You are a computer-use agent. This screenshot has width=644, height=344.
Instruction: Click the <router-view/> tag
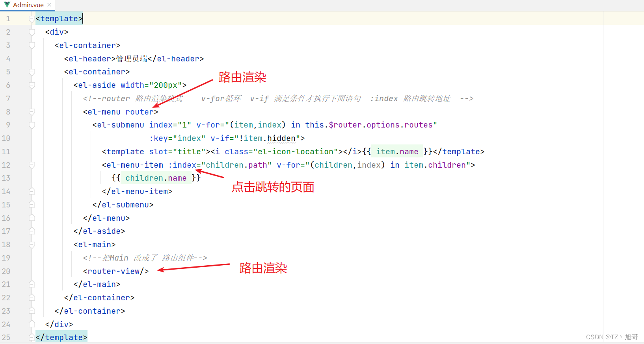point(116,271)
